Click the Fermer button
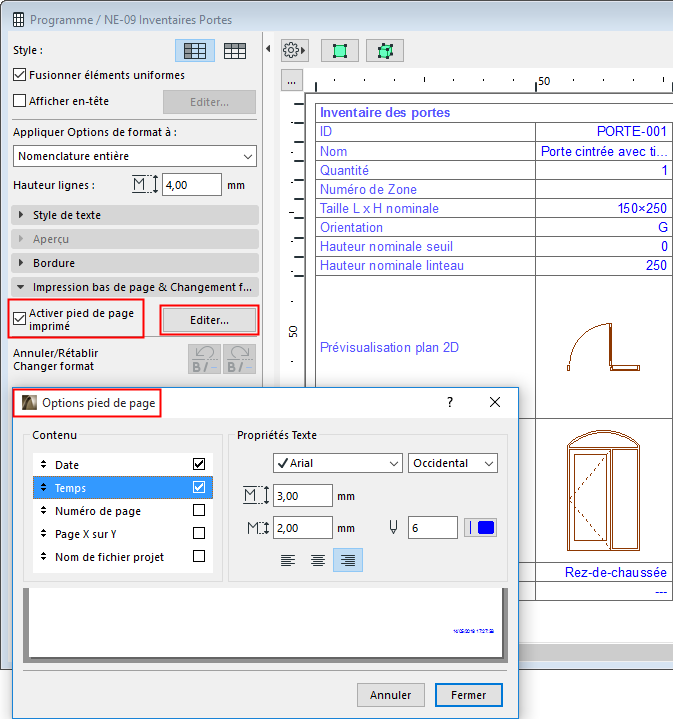The width and height of the screenshot is (673, 719). (468, 695)
